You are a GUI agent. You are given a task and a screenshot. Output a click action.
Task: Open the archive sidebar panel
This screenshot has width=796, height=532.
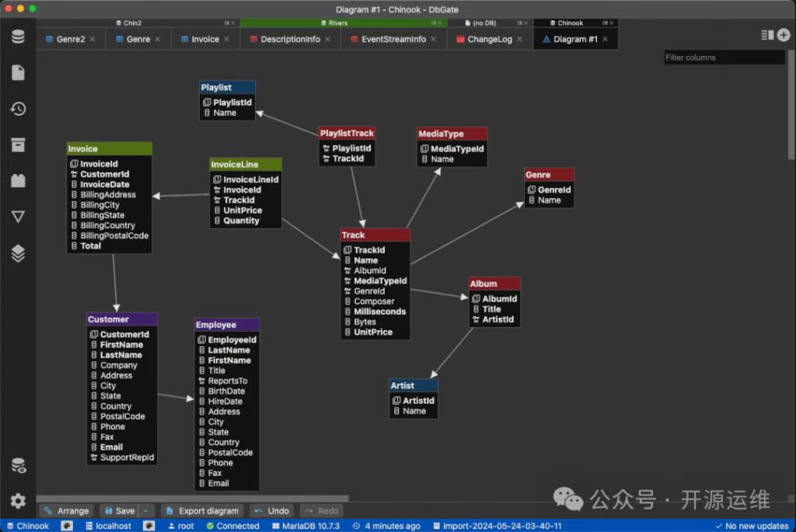click(x=18, y=145)
